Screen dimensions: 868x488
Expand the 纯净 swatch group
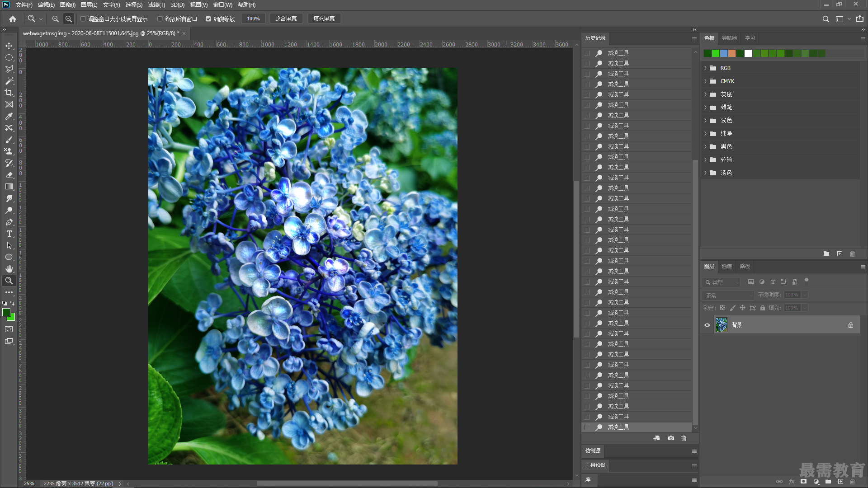(705, 134)
